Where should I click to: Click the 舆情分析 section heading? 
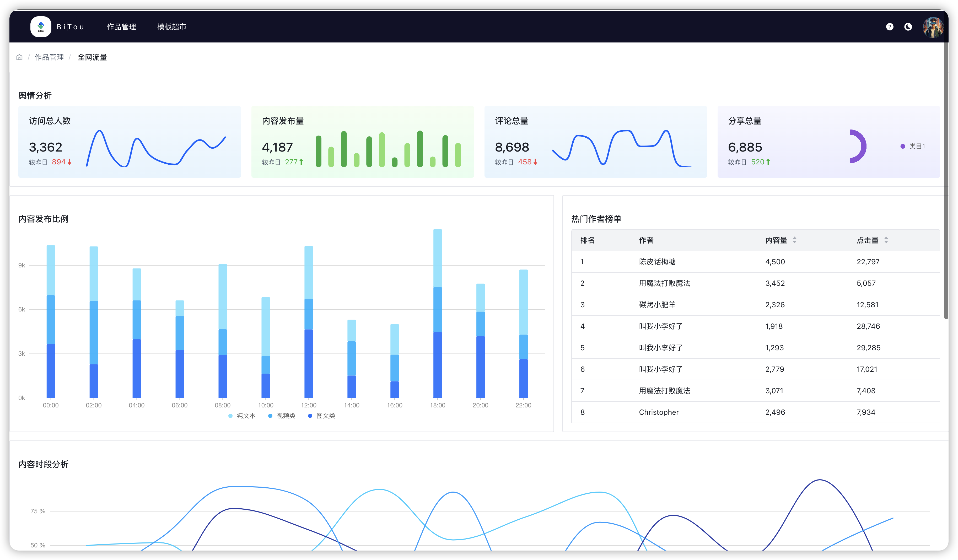pyautogui.click(x=35, y=95)
